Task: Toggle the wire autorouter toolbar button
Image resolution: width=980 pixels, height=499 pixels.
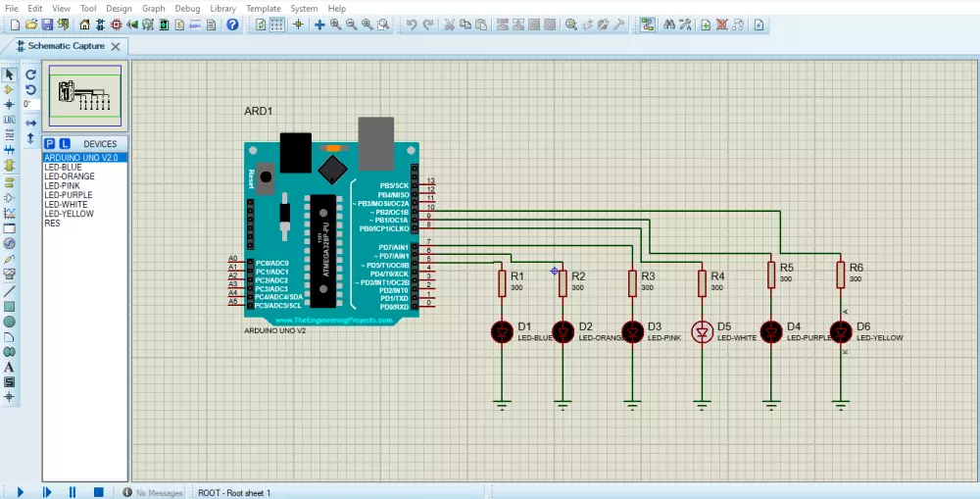Action: click(x=648, y=25)
